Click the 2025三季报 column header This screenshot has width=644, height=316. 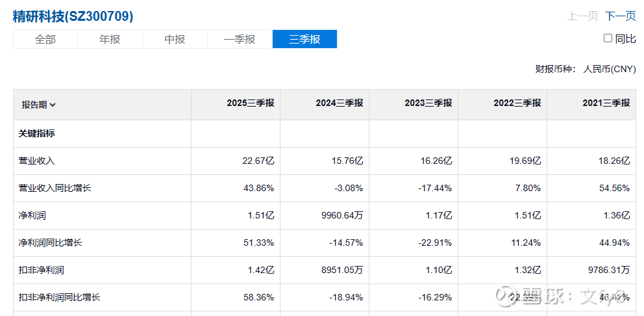[x=250, y=103]
